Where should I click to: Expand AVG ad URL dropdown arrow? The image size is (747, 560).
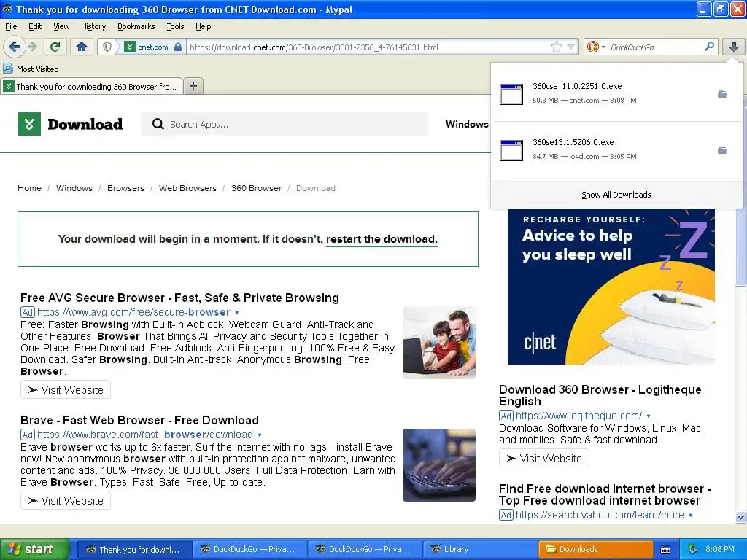pyautogui.click(x=237, y=313)
